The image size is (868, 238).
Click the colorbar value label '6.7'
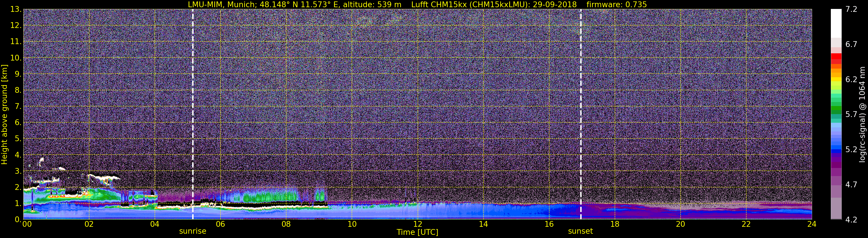pos(851,44)
